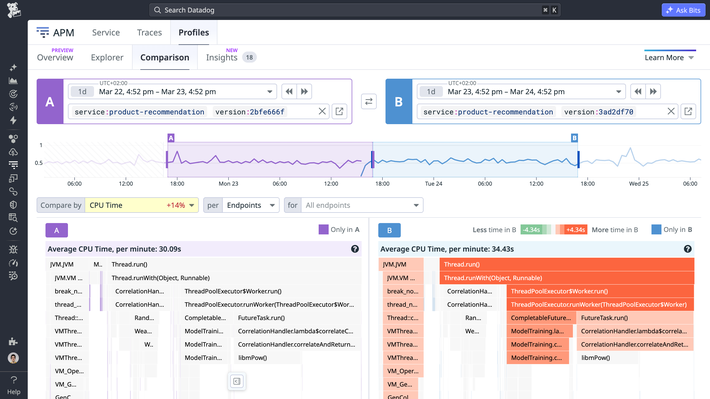Click the end handle of the B time range

tap(578, 159)
